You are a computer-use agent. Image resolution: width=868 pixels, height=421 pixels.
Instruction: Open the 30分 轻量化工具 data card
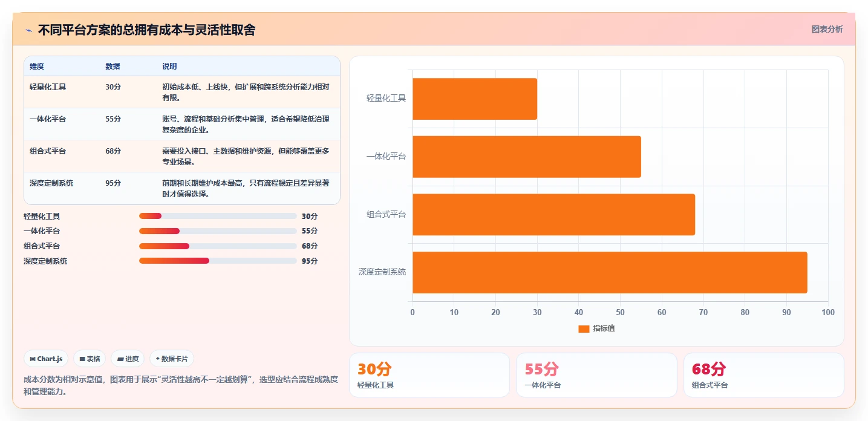coord(429,375)
